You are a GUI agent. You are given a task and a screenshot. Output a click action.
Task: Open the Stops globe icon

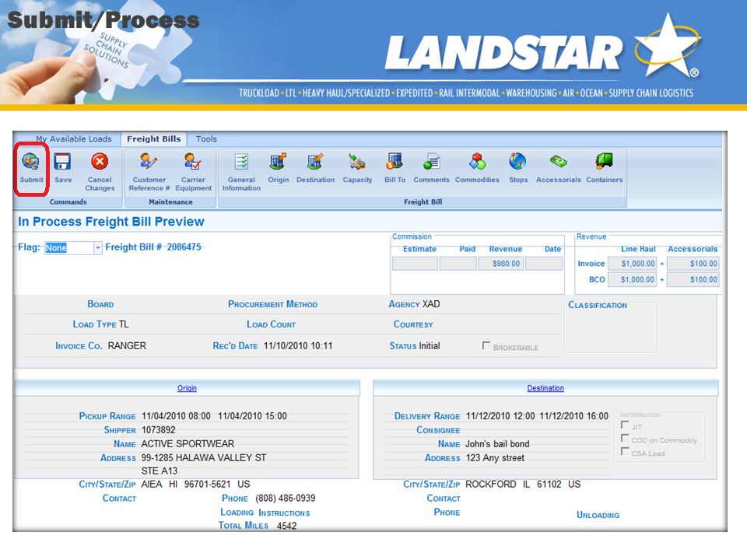[518, 162]
